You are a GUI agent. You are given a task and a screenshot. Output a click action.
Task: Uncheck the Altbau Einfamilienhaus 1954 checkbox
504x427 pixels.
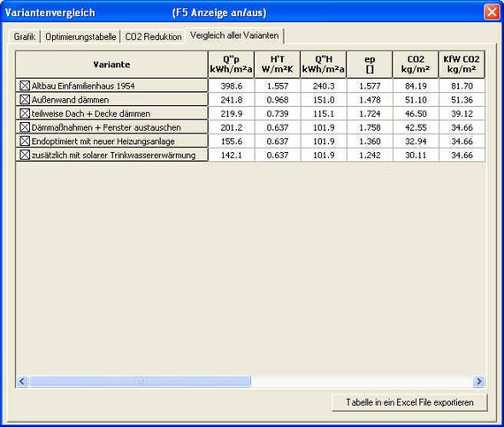(25, 86)
